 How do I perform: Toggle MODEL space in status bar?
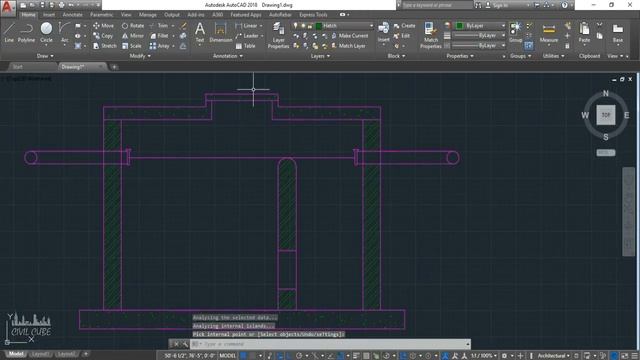(227, 356)
